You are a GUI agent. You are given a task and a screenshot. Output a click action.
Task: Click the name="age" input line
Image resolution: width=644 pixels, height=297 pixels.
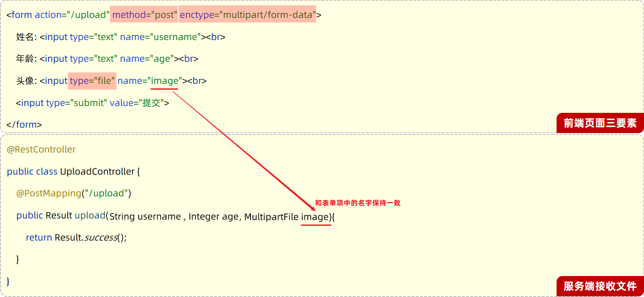pyautogui.click(x=107, y=59)
